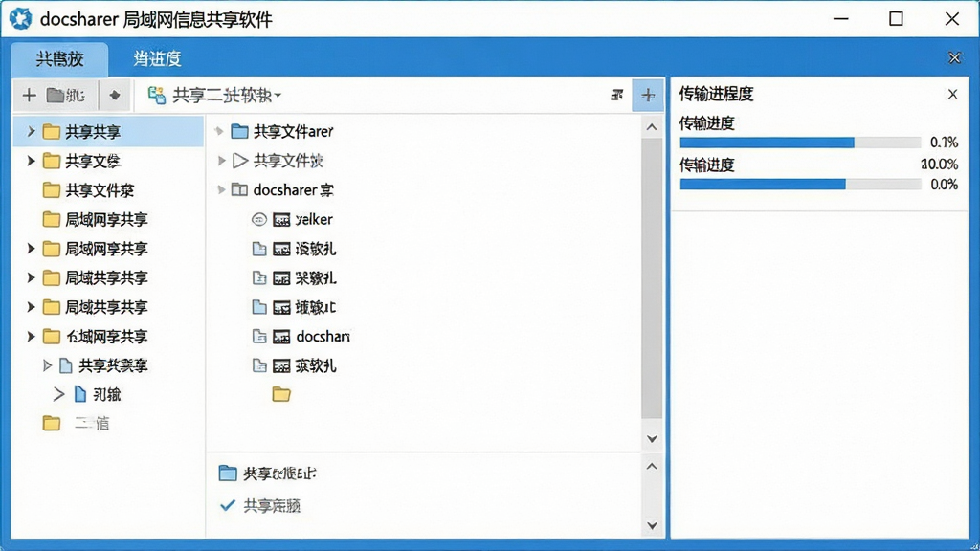The height and width of the screenshot is (551, 980).
Task: Click the document icon of the 共享共美享 row
Action: 66,365
